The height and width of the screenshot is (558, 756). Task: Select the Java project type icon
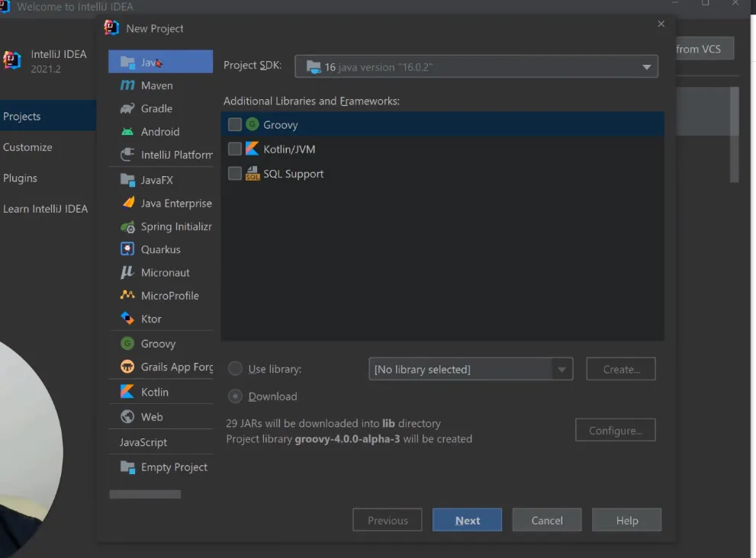point(127,63)
